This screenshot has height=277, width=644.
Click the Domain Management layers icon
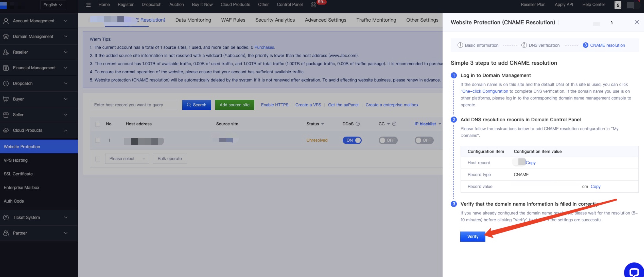[6, 37]
